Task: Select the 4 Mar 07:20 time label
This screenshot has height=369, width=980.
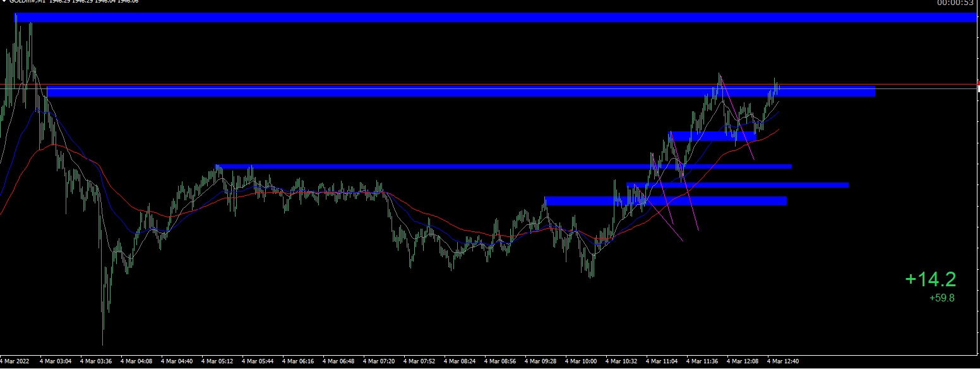Action: [379, 361]
